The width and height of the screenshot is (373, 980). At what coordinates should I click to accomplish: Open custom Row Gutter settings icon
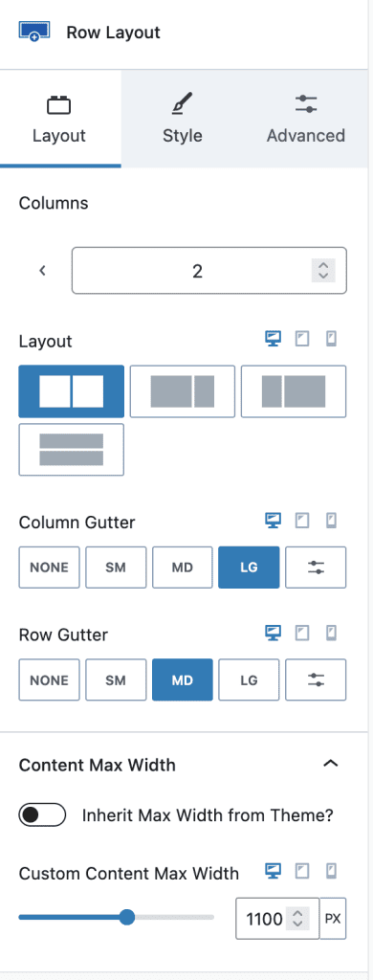click(x=316, y=679)
